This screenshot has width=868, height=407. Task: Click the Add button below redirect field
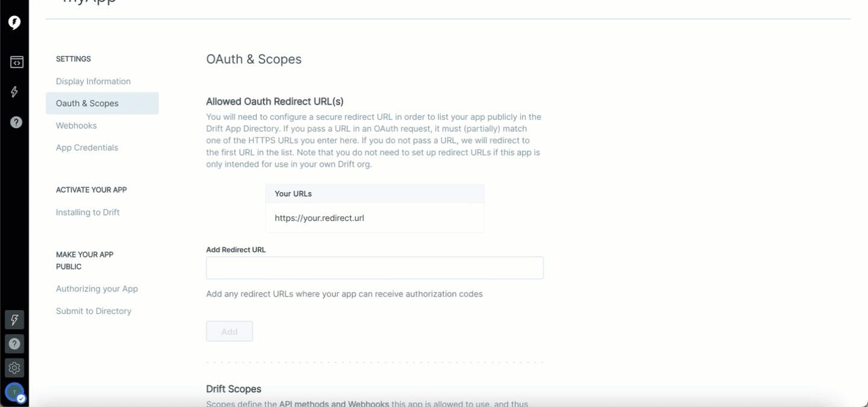[230, 331]
